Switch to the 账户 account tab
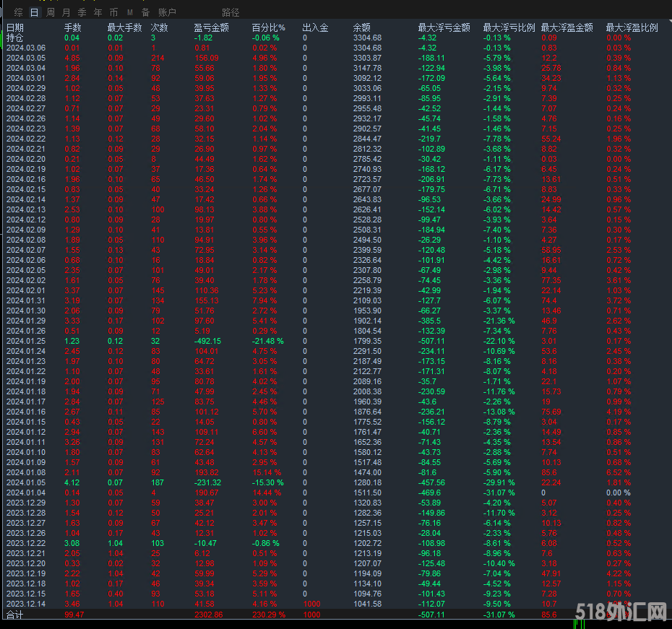Image resolution: width=672 pixels, height=629 pixels. click(167, 12)
